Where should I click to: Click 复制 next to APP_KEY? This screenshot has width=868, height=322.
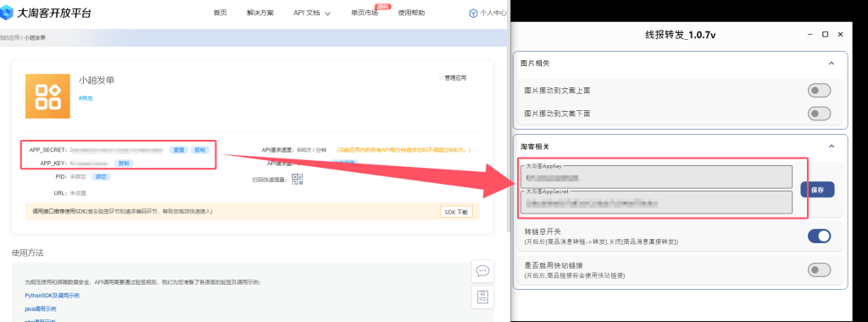coord(124,164)
